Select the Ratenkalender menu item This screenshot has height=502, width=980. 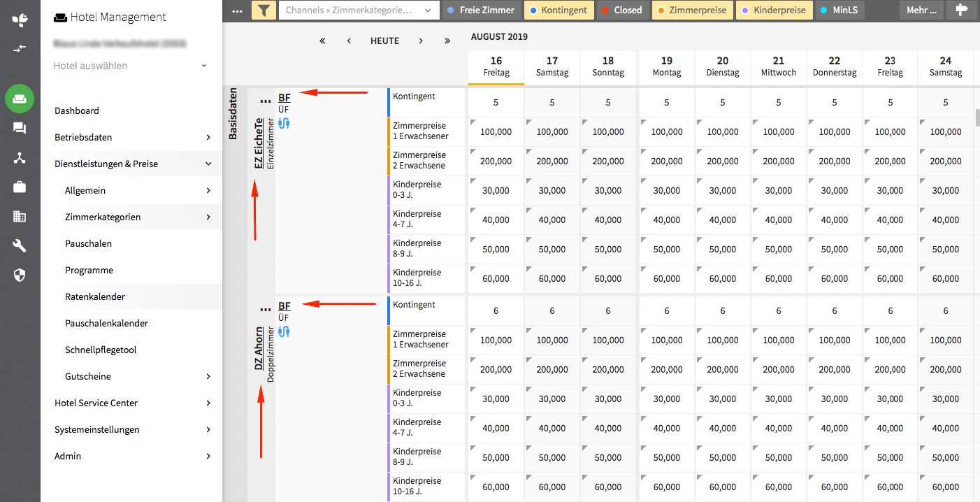click(131, 296)
